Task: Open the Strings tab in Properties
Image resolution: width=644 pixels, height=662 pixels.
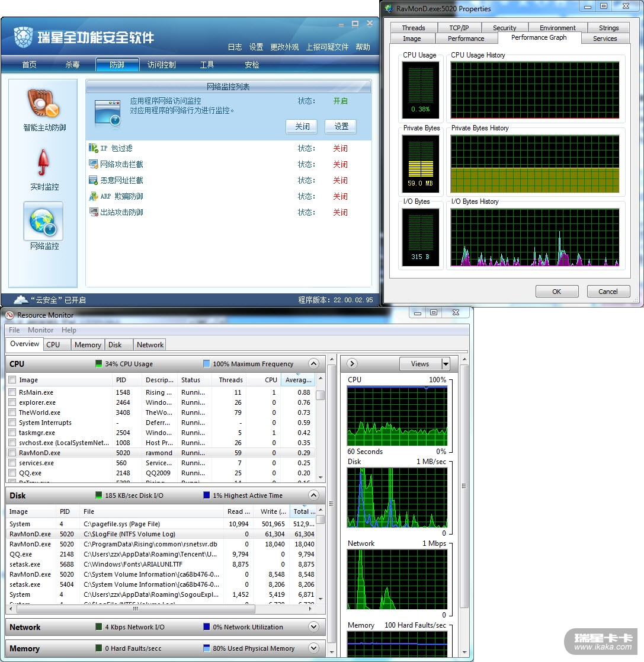Action: [608, 27]
